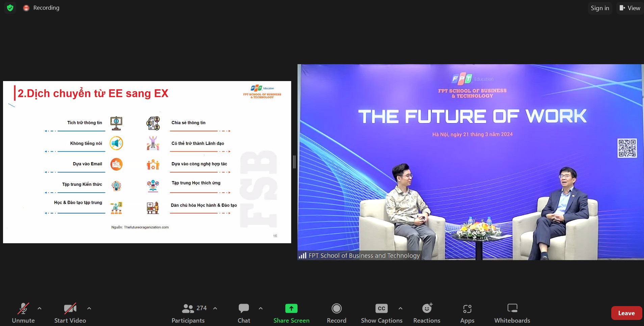The image size is (644, 326).
Task: Click the 'Tích trữ thông tin' monitor icon
Action: point(116,123)
